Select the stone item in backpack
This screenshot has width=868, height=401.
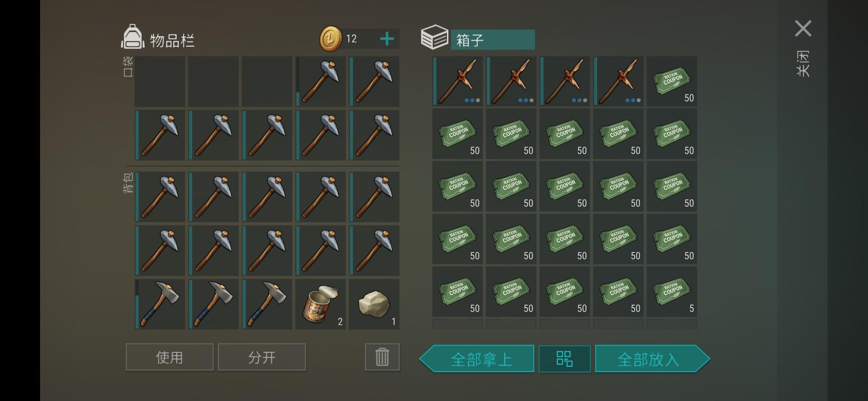374,304
